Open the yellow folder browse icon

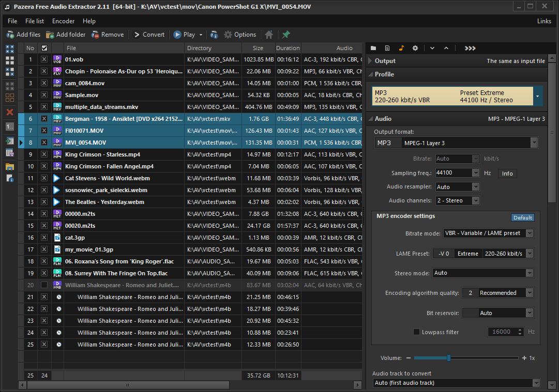(9, 166)
